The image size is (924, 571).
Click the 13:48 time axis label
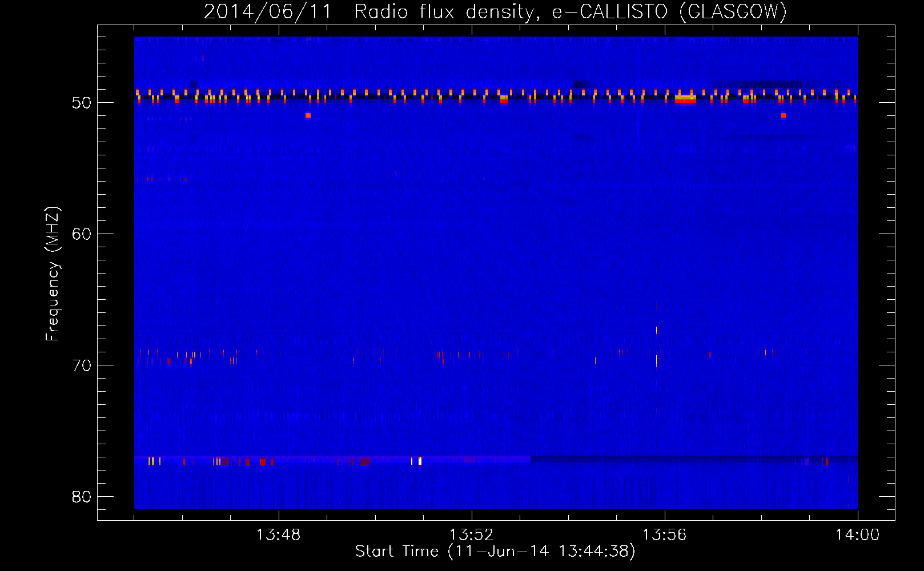(278, 535)
